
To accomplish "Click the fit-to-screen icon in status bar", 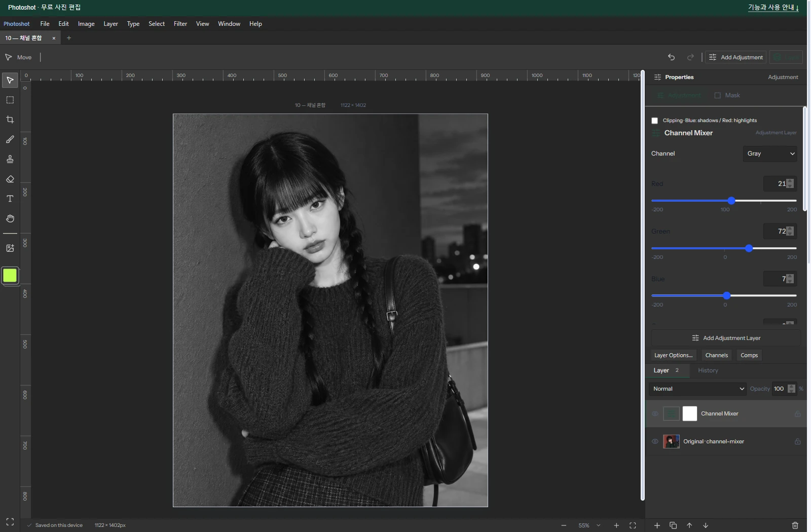I will pos(633,525).
